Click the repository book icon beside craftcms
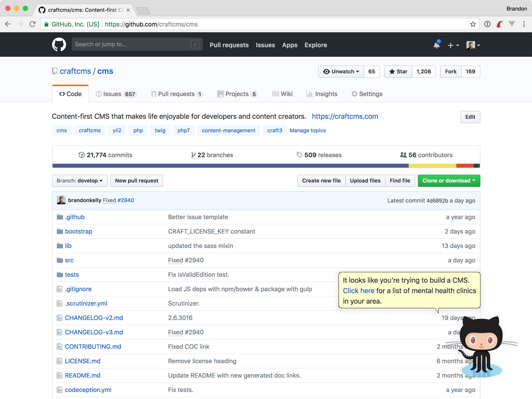 click(55, 71)
